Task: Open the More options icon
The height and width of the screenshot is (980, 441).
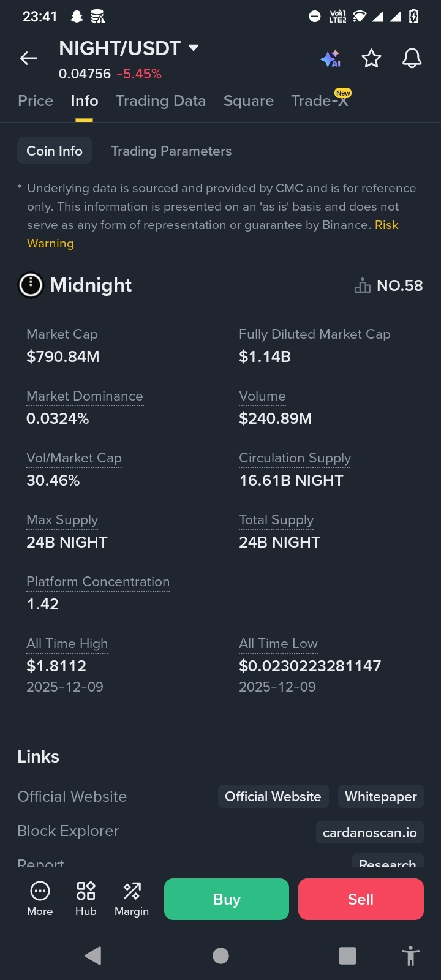Action: tap(40, 899)
